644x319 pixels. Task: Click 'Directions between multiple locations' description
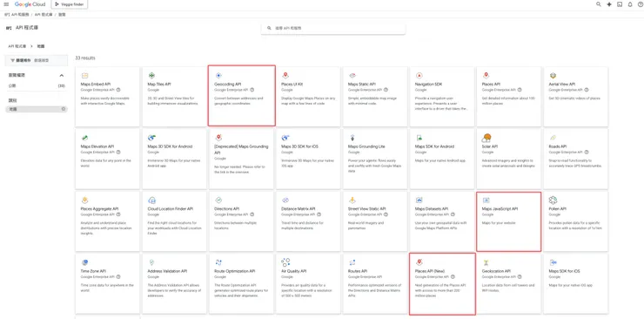coord(234,225)
